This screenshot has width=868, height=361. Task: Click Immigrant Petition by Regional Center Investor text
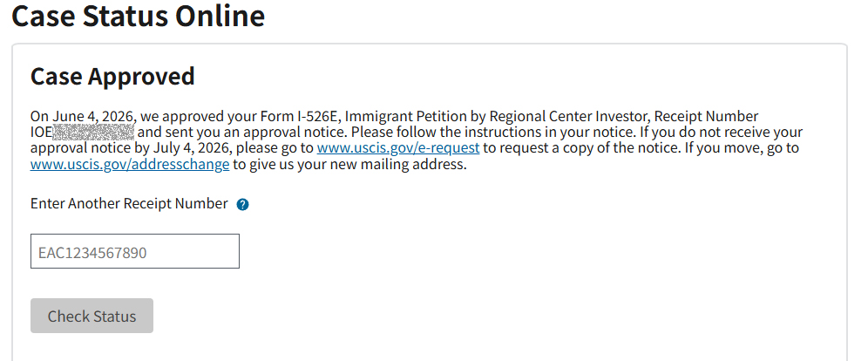pos(498,116)
